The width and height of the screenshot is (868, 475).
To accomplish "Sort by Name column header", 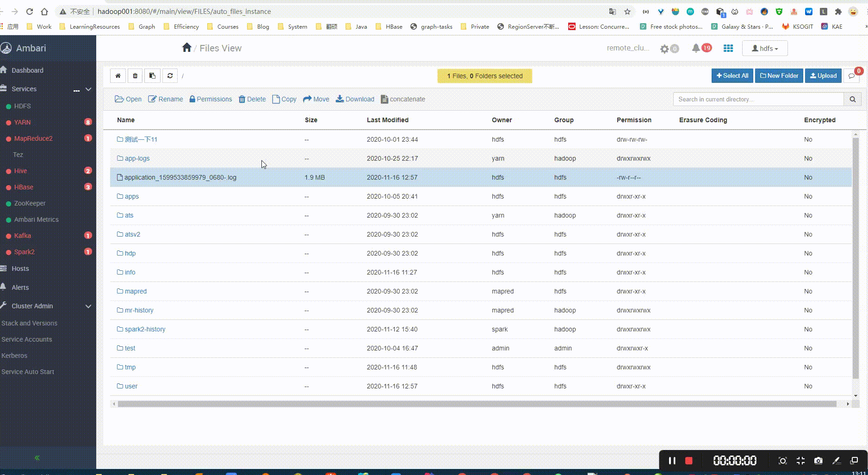I will click(126, 120).
